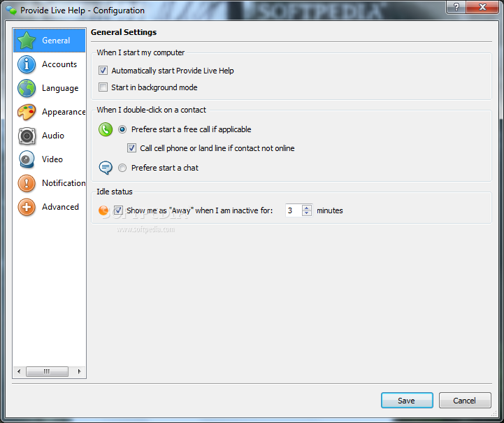Click the sidebar scroll left arrow
Screen dimensions: 504x423
[x=19, y=371]
